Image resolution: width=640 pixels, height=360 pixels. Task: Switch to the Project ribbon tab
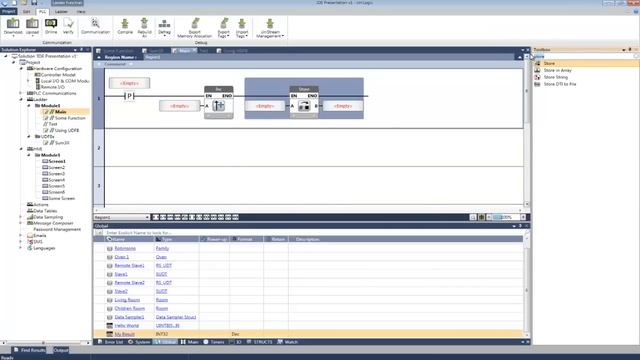9,11
